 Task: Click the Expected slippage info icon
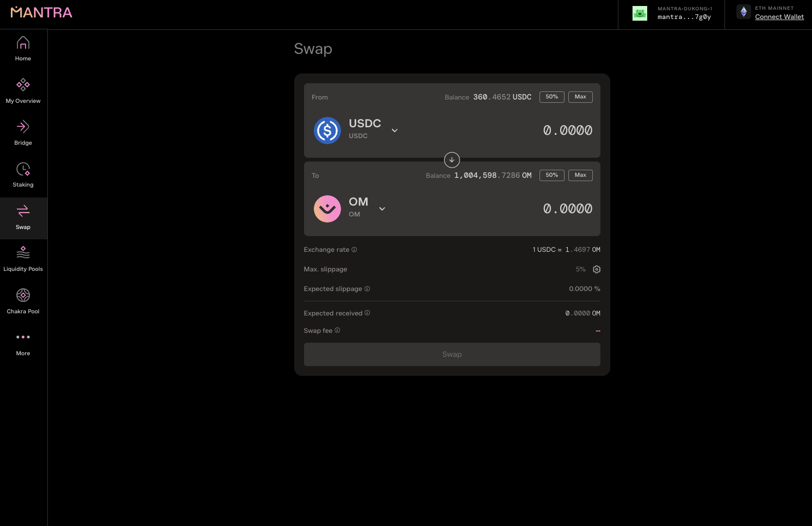tap(367, 289)
